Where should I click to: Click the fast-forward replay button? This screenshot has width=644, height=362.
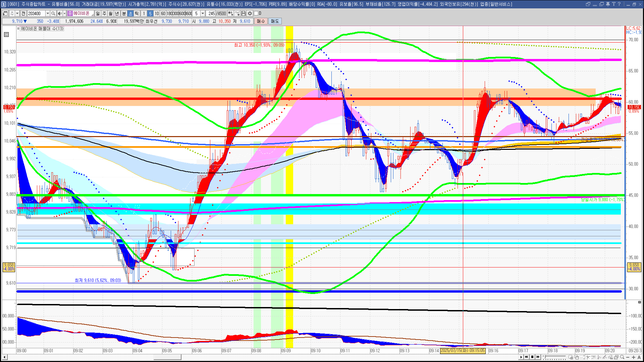coord(538,357)
